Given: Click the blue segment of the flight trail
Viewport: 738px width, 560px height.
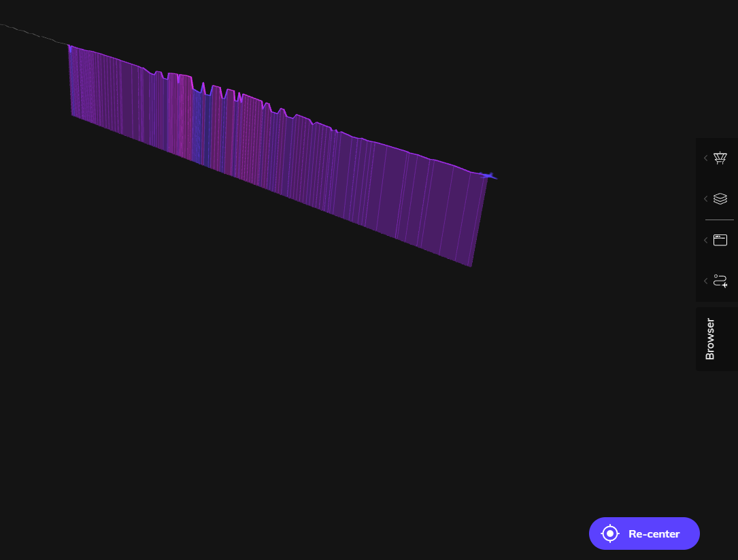Looking at the screenshot, I should pyautogui.click(x=198, y=126).
